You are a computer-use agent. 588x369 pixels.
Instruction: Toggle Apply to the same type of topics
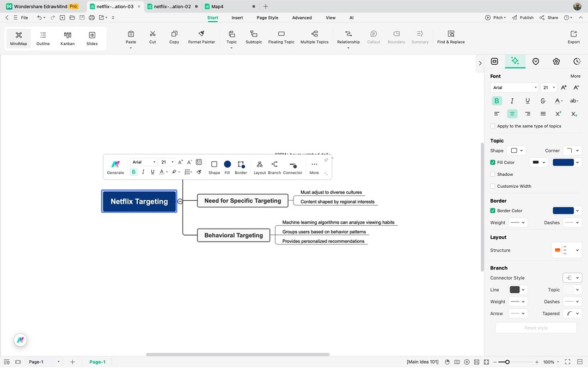tap(493, 126)
